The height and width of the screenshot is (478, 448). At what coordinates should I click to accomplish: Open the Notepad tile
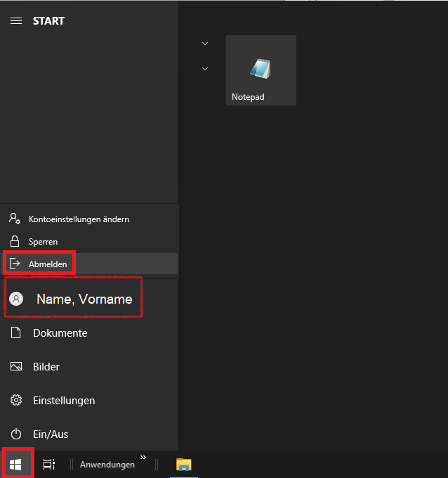click(x=261, y=70)
